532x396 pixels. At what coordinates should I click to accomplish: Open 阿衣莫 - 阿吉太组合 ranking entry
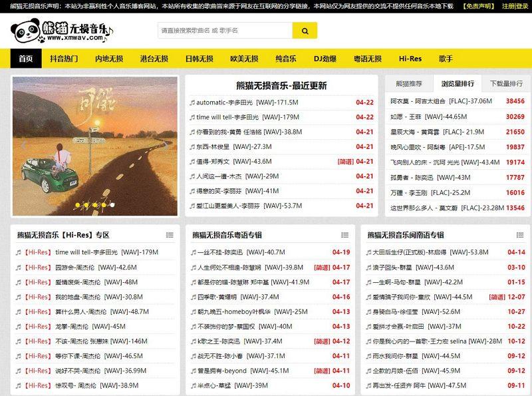pyautogui.click(x=441, y=101)
